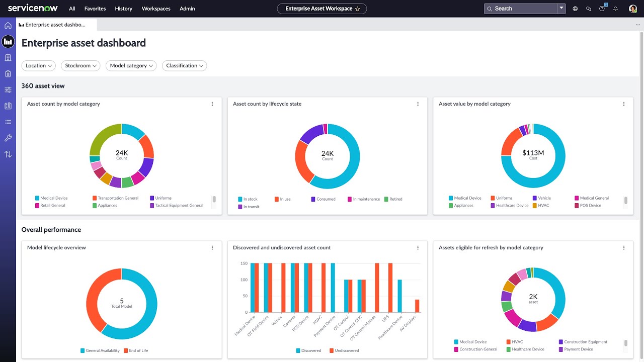
Task: Open the chat bubbles icon in header
Action: [589, 9]
